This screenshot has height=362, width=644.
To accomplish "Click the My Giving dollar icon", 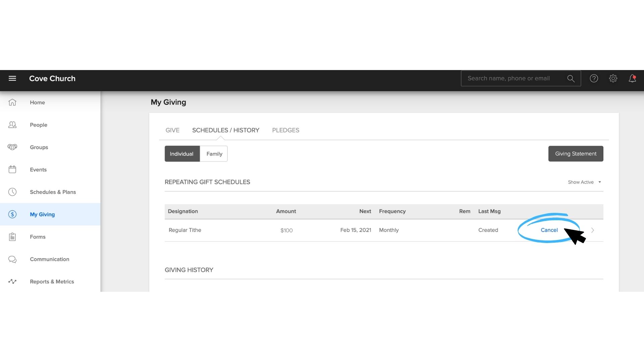I will (x=12, y=214).
